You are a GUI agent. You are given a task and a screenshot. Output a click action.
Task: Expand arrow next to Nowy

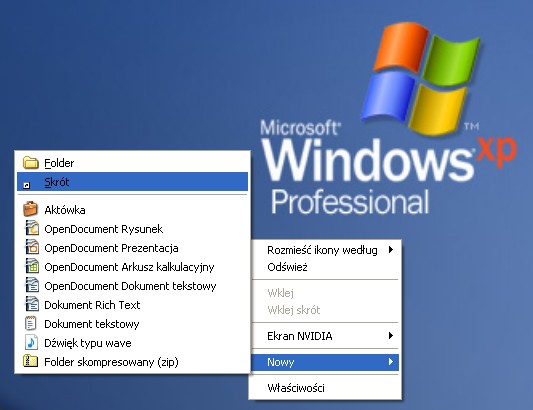[x=391, y=362]
